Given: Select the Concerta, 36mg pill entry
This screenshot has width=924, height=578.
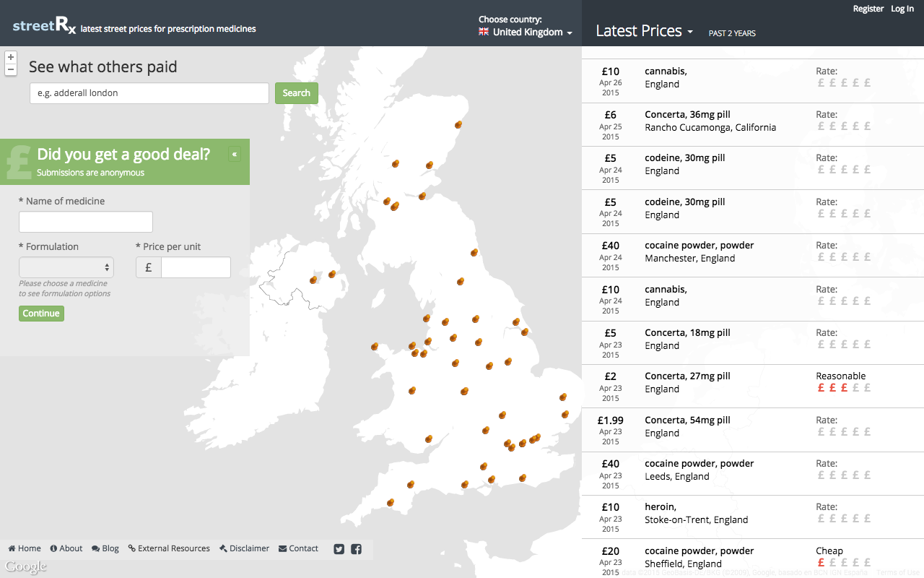Looking at the screenshot, I should (x=753, y=125).
